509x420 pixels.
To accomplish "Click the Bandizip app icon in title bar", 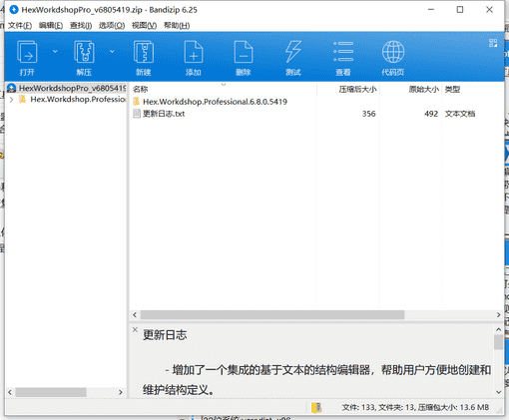I will tap(14, 10).
